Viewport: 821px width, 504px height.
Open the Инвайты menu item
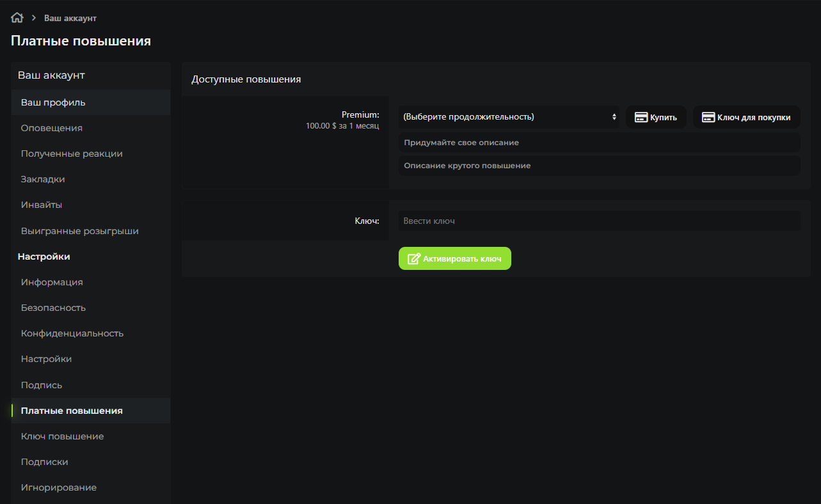click(x=42, y=205)
